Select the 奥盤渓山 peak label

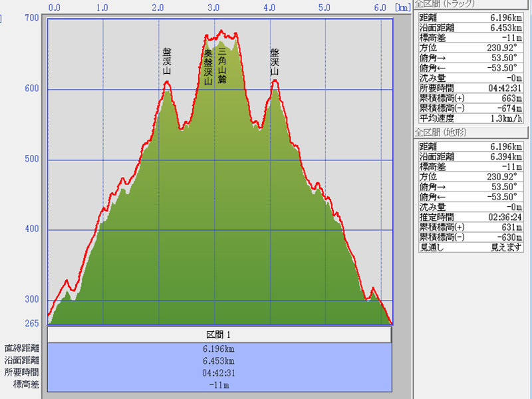207,67
